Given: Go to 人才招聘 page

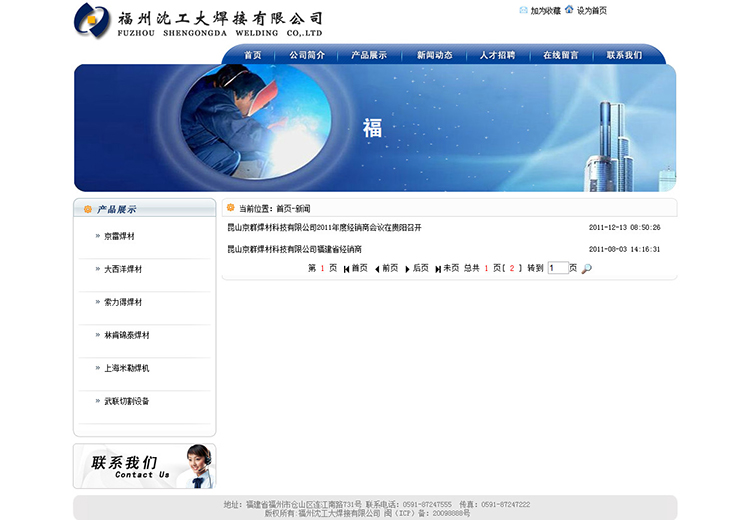Looking at the screenshot, I should 497,55.
